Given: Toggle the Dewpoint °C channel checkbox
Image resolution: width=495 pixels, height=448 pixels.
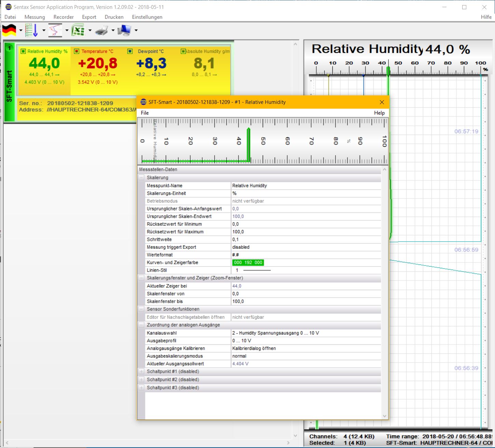Looking at the screenshot, I should pyautogui.click(x=130, y=51).
